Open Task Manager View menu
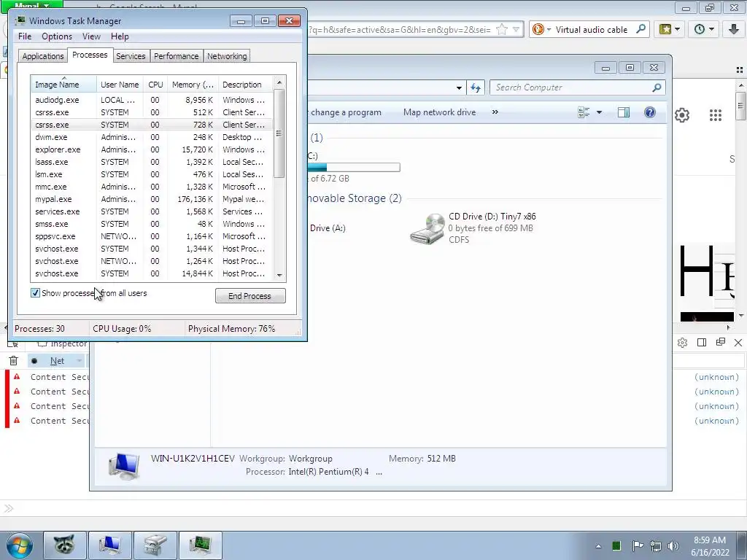 pos(91,36)
